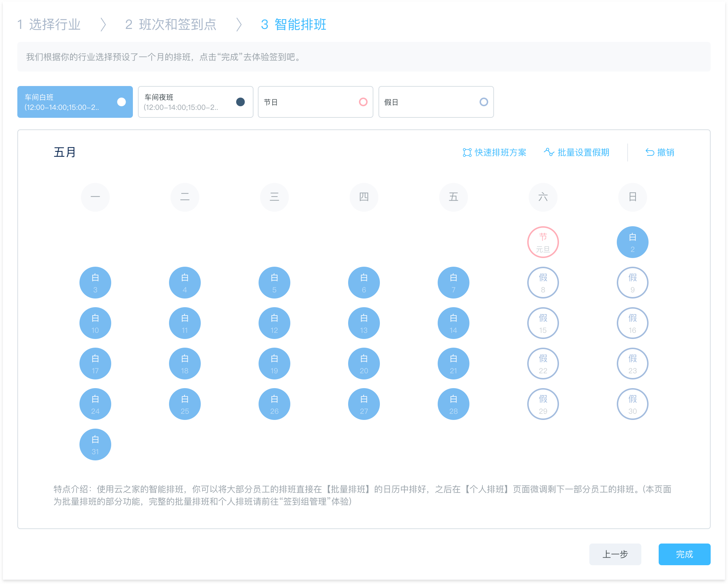Viewport: 728px width, 584px height.
Task: Click the Wednesday 三 weekday header
Action: [x=274, y=197]
